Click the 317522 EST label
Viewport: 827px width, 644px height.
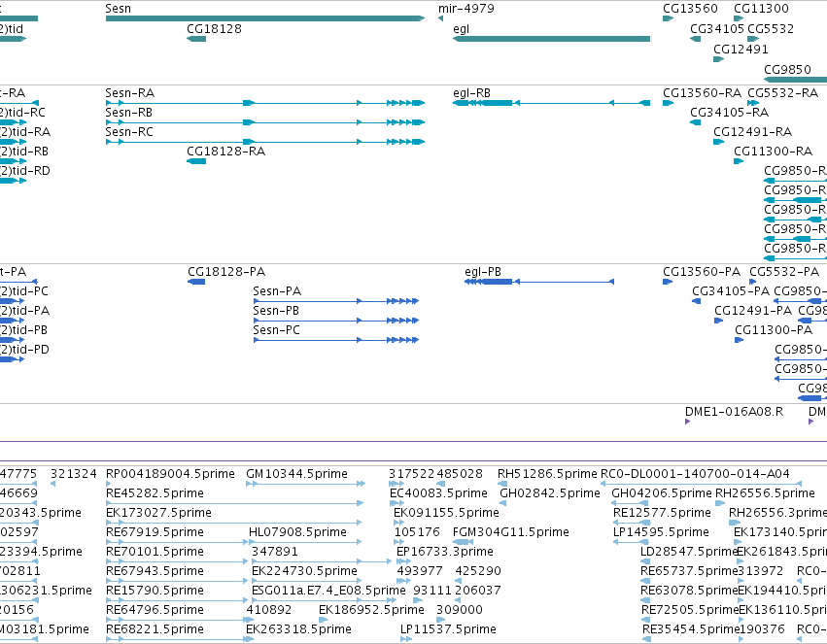(x=411, y=474)
